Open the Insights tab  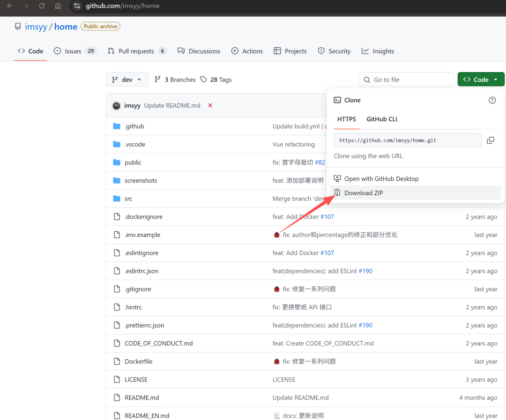pos(378,51)
